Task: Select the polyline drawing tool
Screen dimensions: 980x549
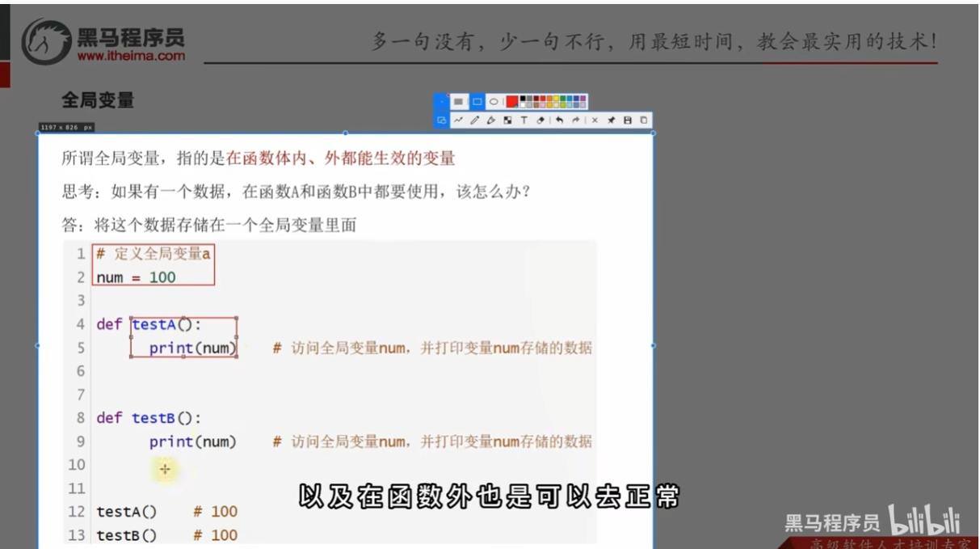Action: coord(458,120)
